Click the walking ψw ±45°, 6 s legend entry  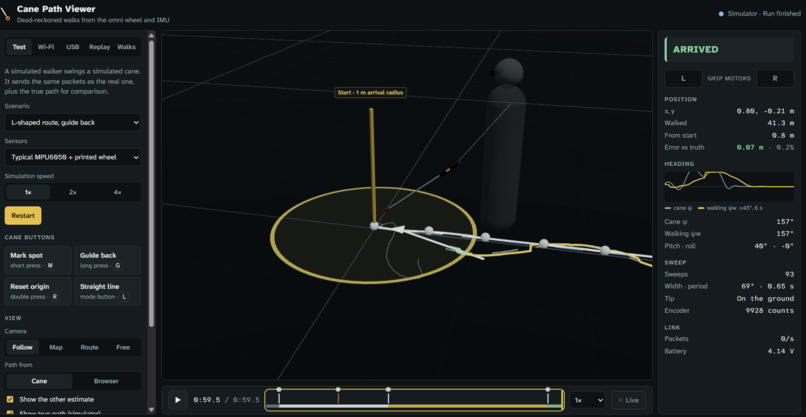pyautogui.click(x=728, y=208)
